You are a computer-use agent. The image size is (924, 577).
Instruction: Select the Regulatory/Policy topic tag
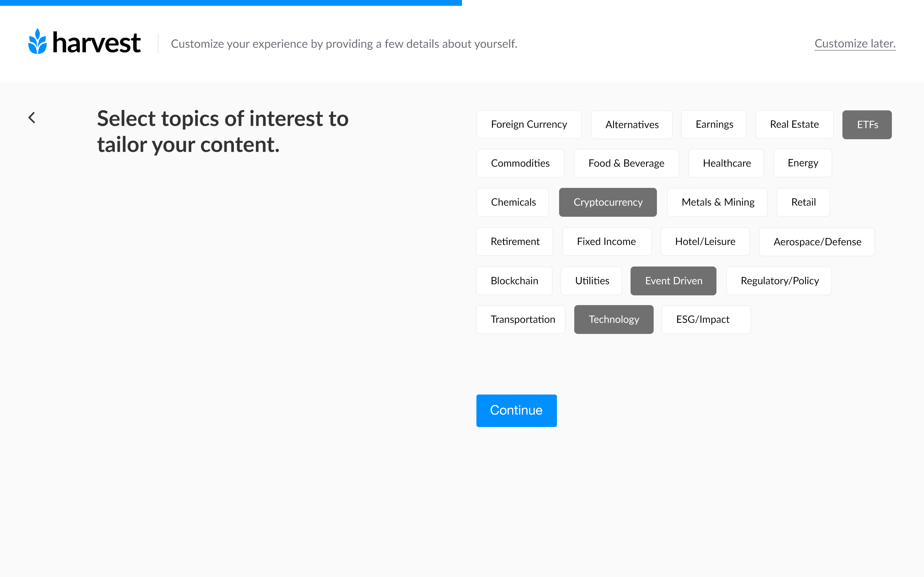pyautogui.click(x=780, y=280)
